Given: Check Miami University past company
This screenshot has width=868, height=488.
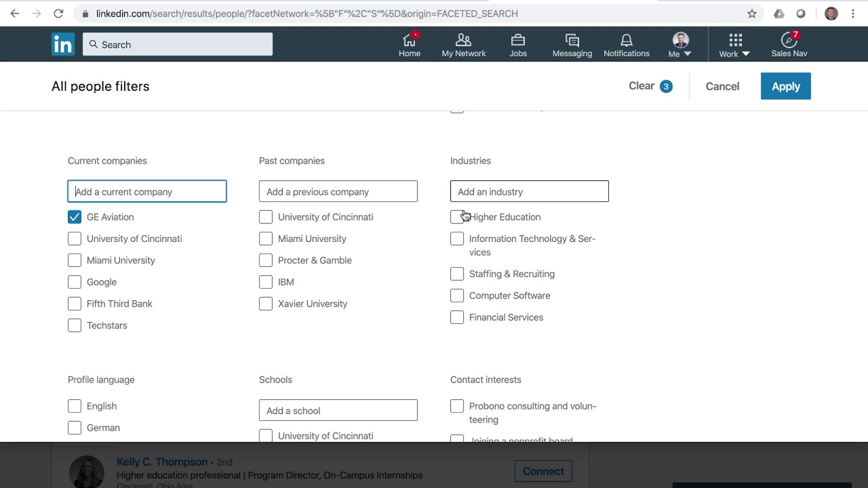Looking at the screenshot, I should 266,239.
